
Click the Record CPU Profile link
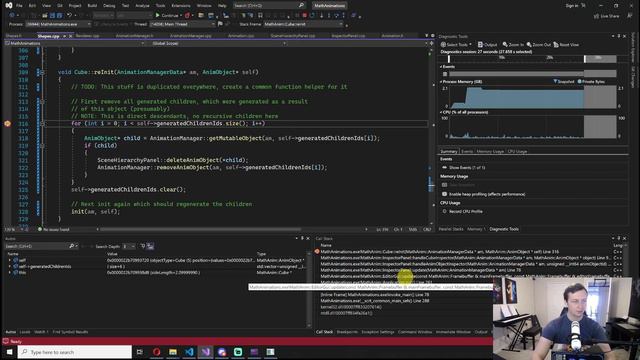coord(466,211)
